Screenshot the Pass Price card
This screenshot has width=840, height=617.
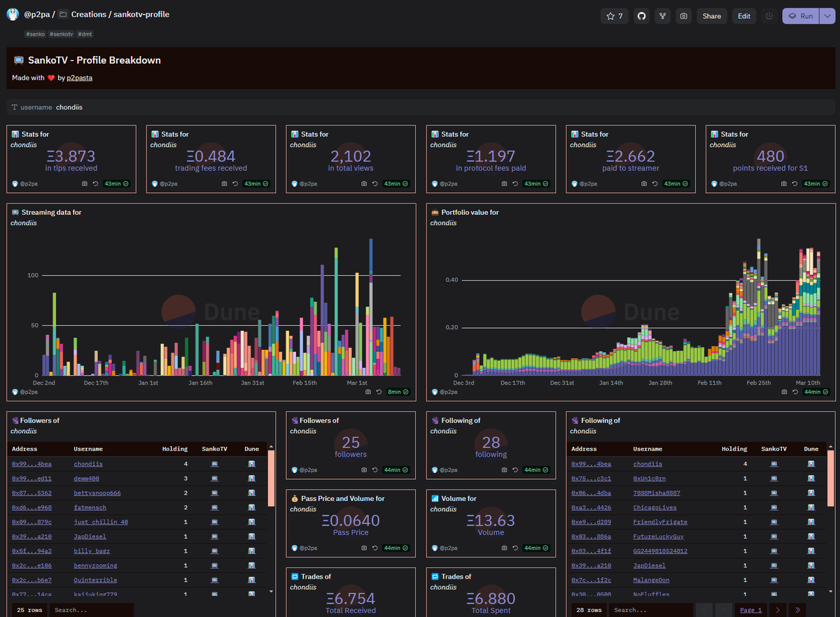tap(364, 548)
